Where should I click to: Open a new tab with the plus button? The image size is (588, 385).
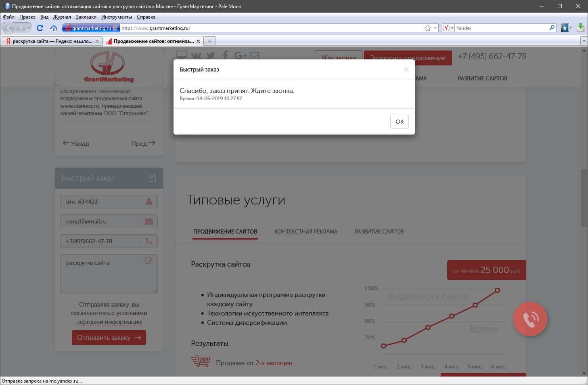pyautogui.click(x=209, y=41)
